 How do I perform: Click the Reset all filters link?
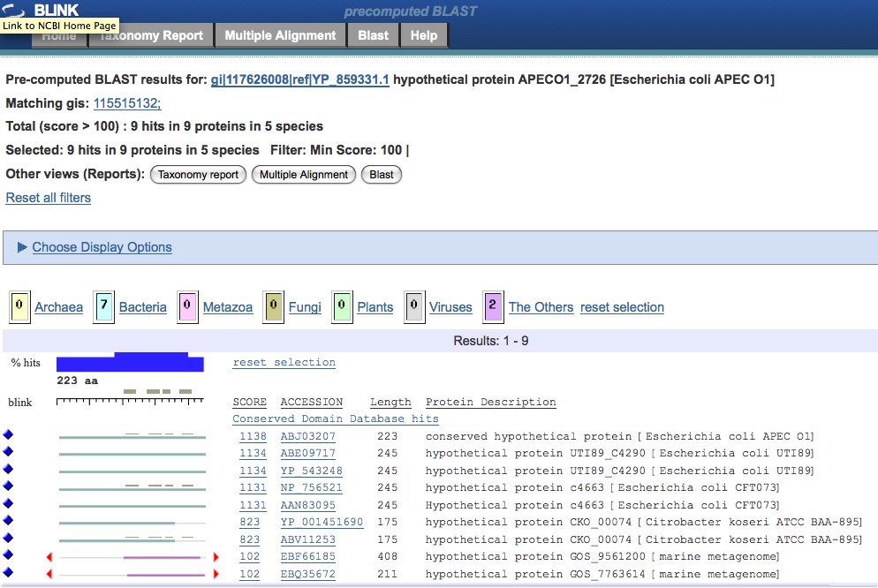49,198
